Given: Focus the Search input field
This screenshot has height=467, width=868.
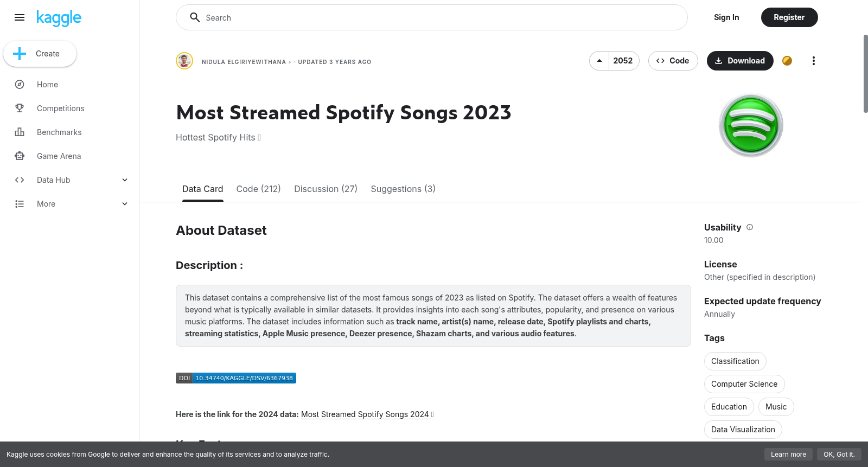Looking at the screenshot, I should (432, 17).
